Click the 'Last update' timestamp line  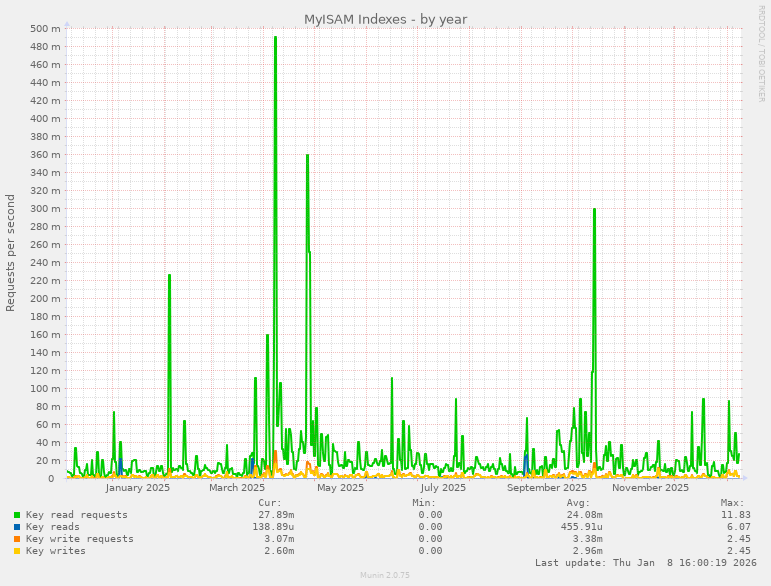click(x=646, y=562)
